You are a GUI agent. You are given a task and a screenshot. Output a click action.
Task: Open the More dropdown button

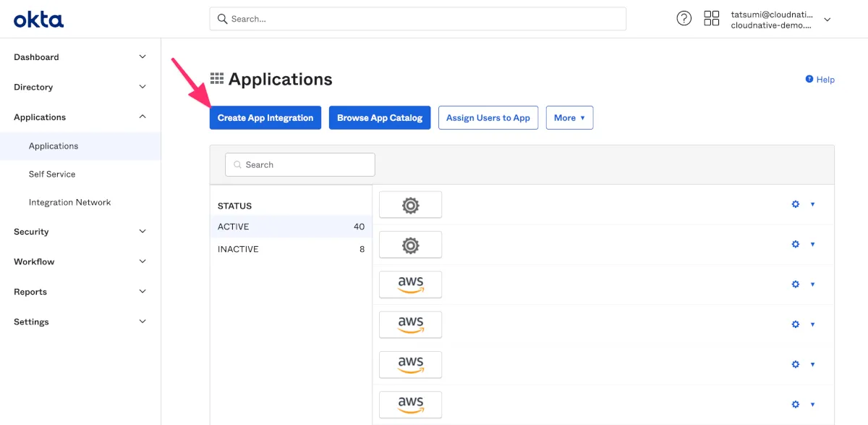(x=569, y=118)
